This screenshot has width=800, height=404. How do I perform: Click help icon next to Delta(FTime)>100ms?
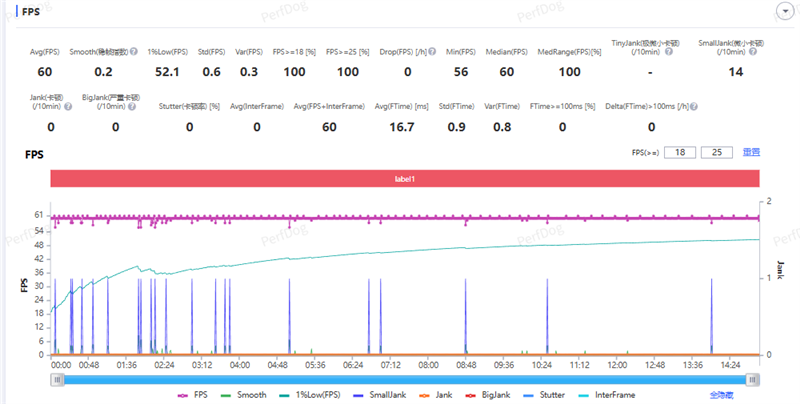pos(693,106)
